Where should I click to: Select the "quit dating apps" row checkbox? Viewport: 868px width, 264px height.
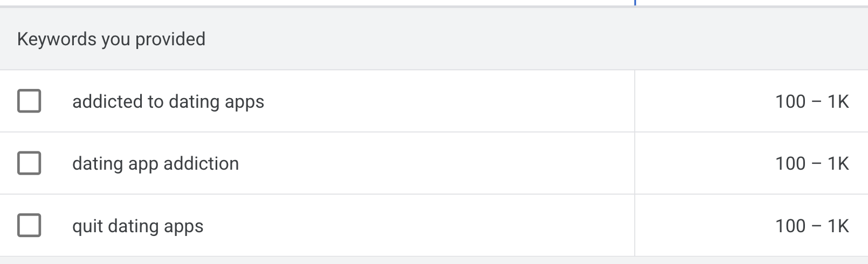coord(29,225)
